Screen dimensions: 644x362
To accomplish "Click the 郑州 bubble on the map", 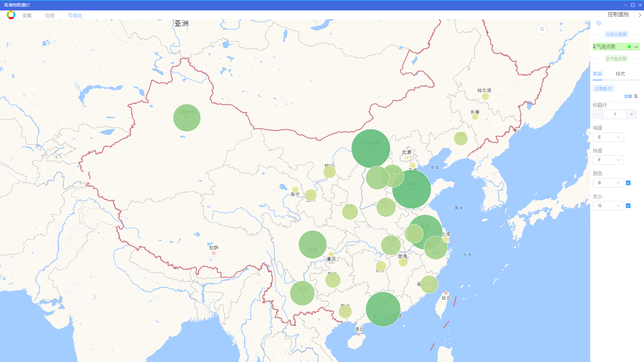I will pos(386,207).
